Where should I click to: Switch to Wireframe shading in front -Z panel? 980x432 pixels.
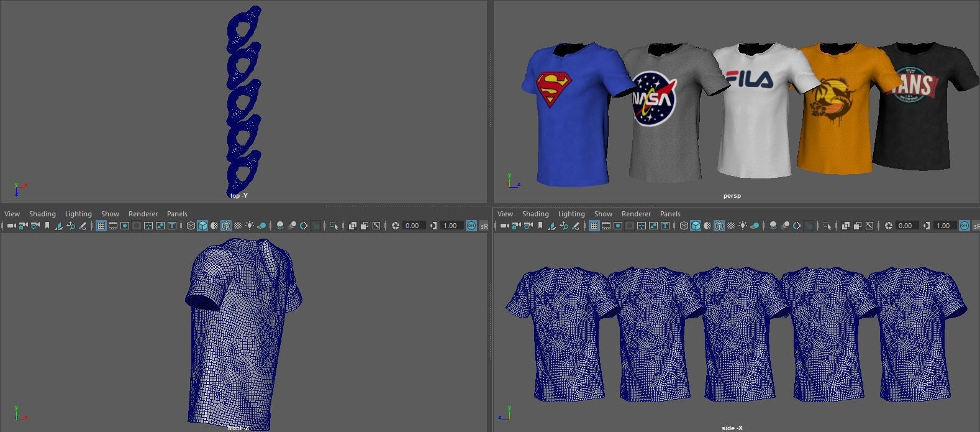191,226
